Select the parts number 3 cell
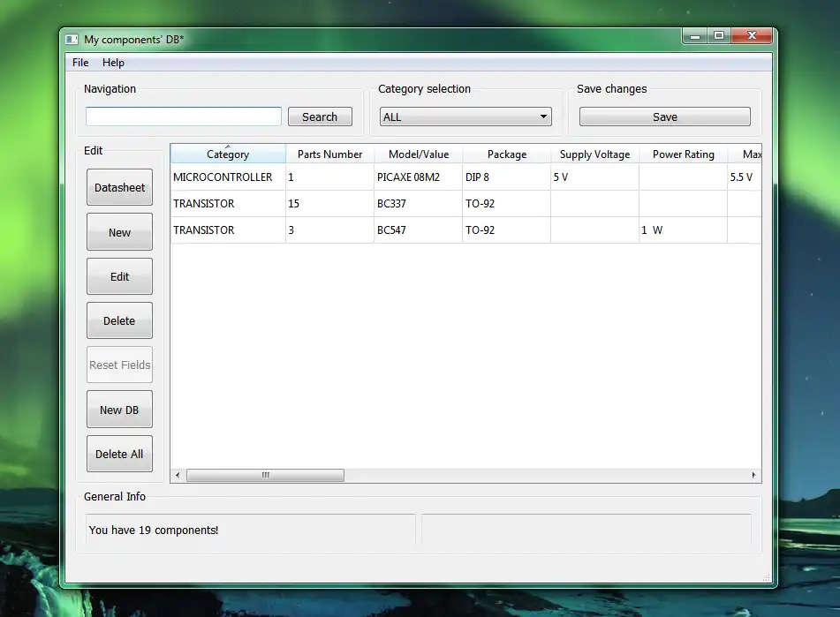The width and height of the screenshot is (840, 617). [x=330, y=230]
